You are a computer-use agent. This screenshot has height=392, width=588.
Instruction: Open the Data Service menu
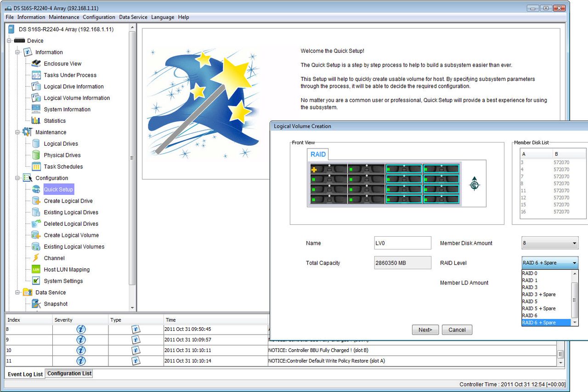133,17
